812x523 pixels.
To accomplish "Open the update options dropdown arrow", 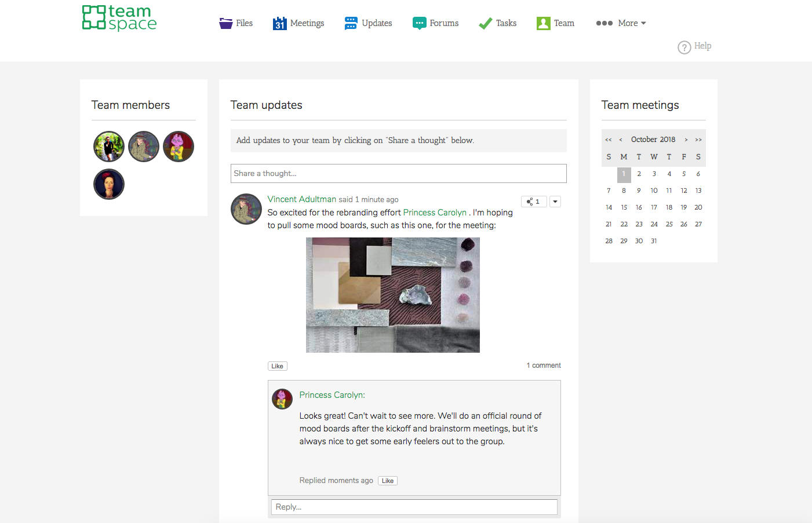I will click(x=555, y=202).
